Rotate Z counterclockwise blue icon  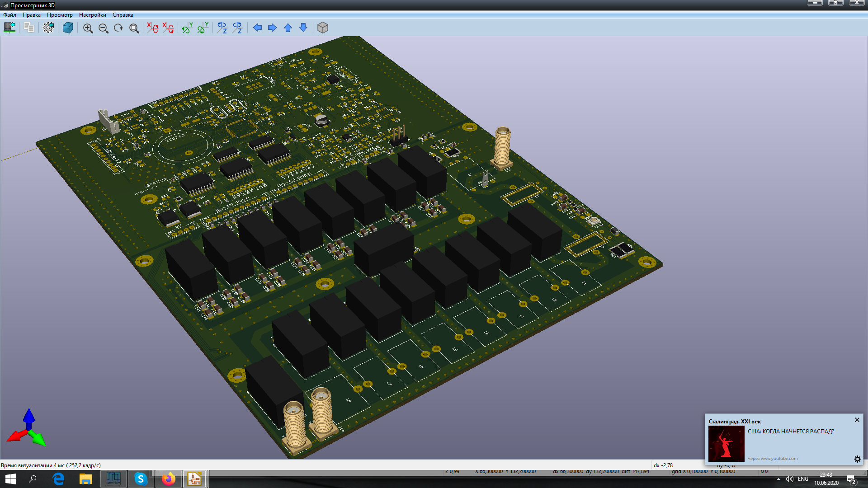pyautogui.click(x=237, y=28)
